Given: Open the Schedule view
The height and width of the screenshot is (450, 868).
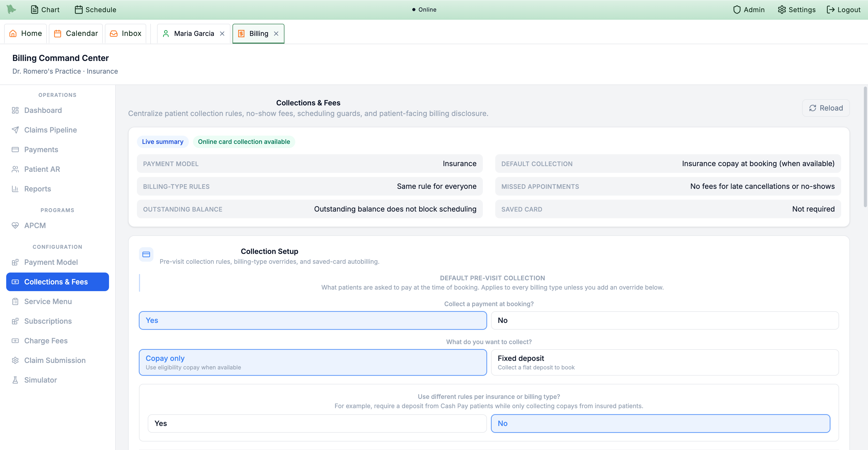Looking at the screenshot, I should [95, 10].
